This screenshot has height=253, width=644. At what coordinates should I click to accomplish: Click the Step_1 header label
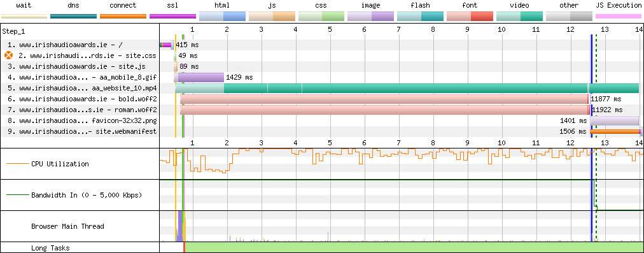13,31
